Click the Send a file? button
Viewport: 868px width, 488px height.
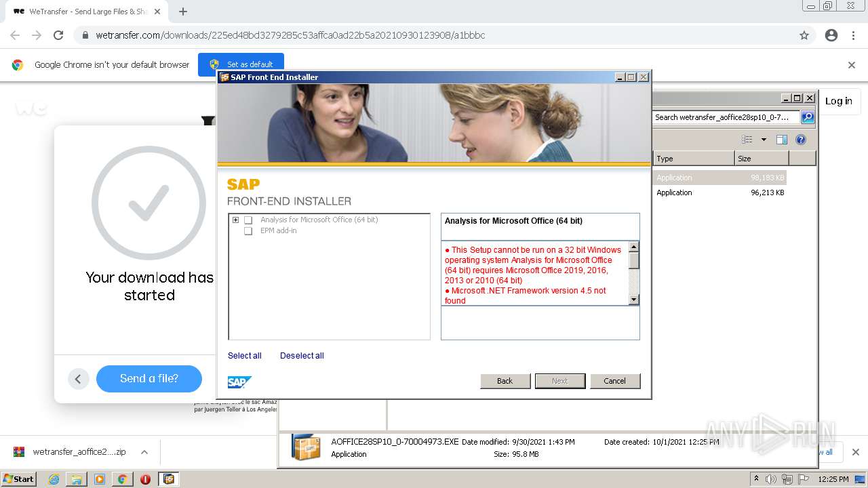(x=149, y=379)
